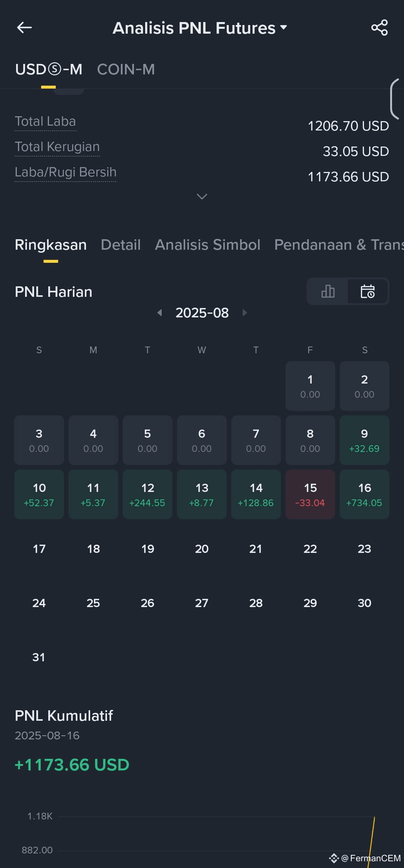
Task: Select August 12 cell with +244.55
Action: click(147, 494)
